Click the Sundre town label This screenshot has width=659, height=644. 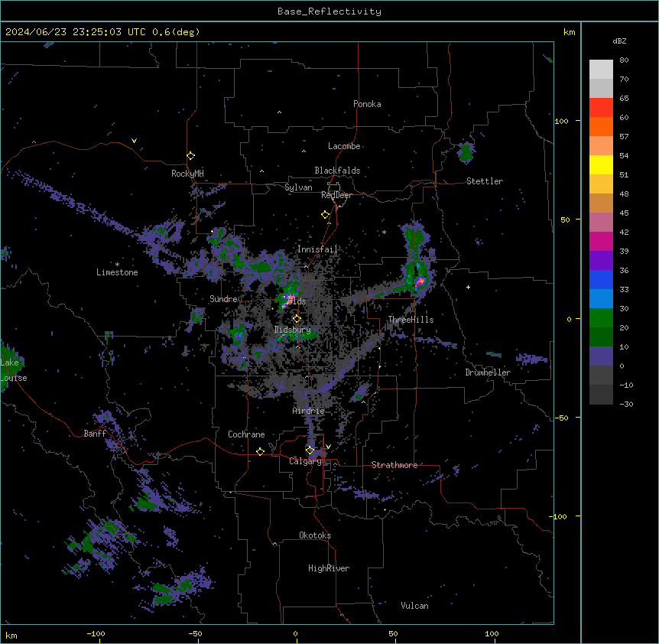223,299
